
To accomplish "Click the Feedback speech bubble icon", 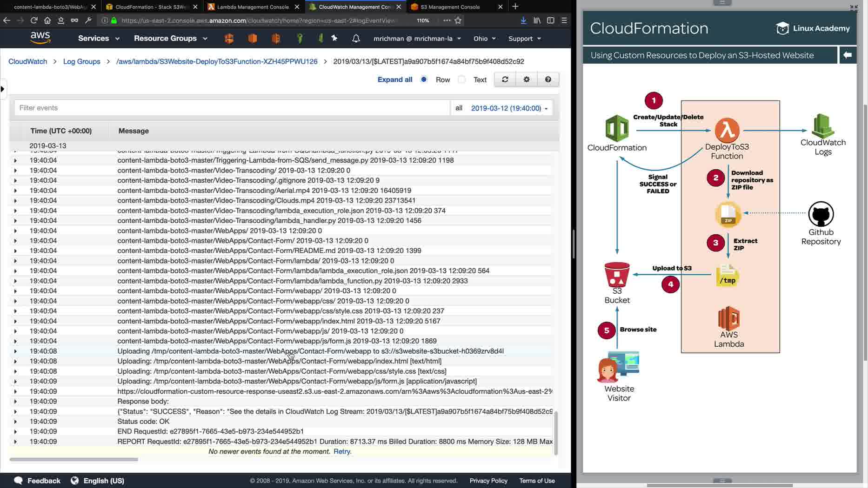I will pyautogui.click(x=18, y=481).
